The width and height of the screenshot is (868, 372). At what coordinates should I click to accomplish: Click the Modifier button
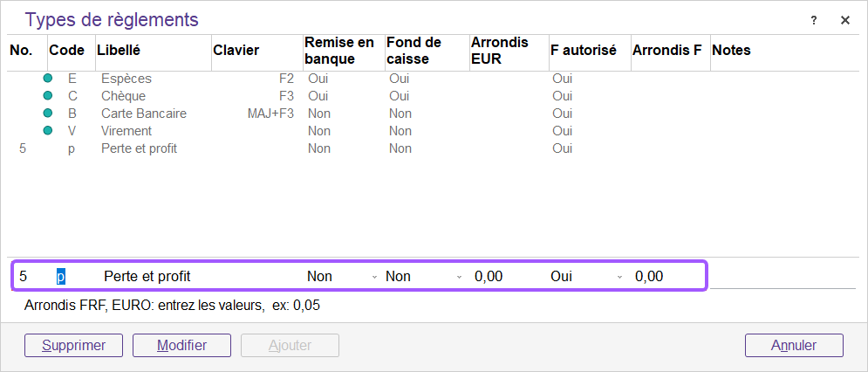pos(181,345)
